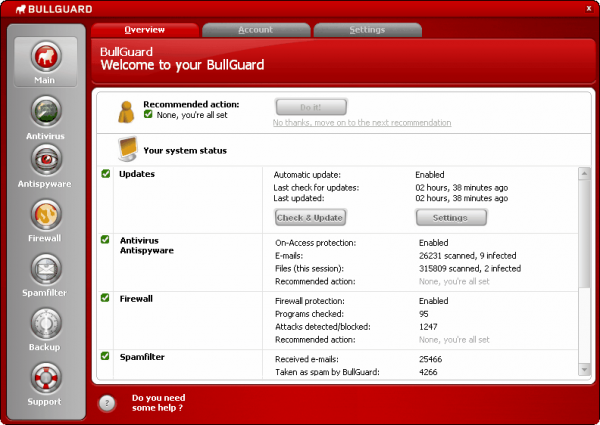Click the Spamfilter row label
600x425 pixels.
click(142, 357)
